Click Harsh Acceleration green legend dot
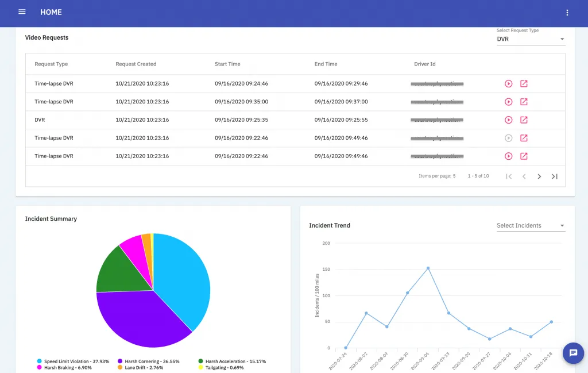The height and width of the screenshot is (373, 588). pyautogui.click(x=200, y=362)
